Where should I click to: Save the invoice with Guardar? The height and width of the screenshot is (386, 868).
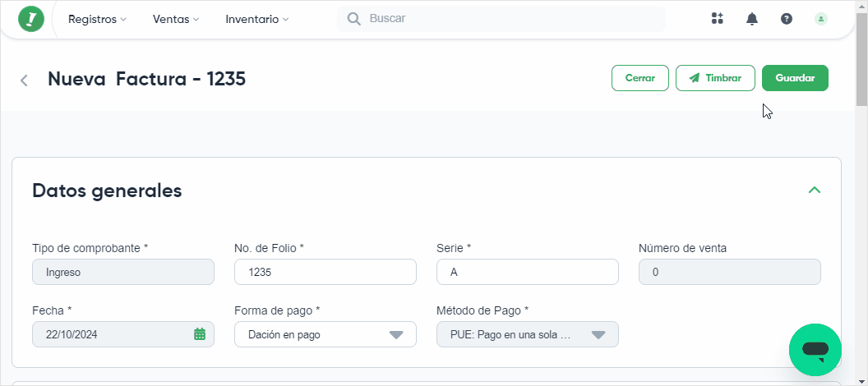[795, 78]
